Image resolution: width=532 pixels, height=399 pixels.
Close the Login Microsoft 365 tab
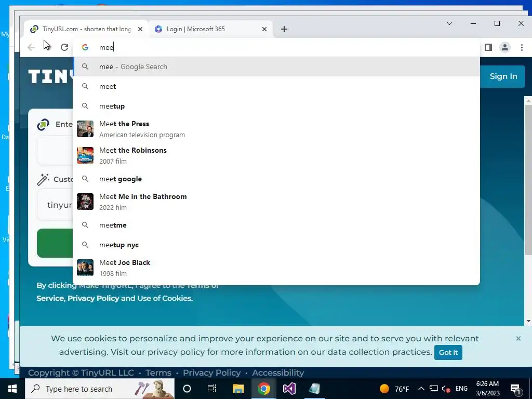point(264,29)
